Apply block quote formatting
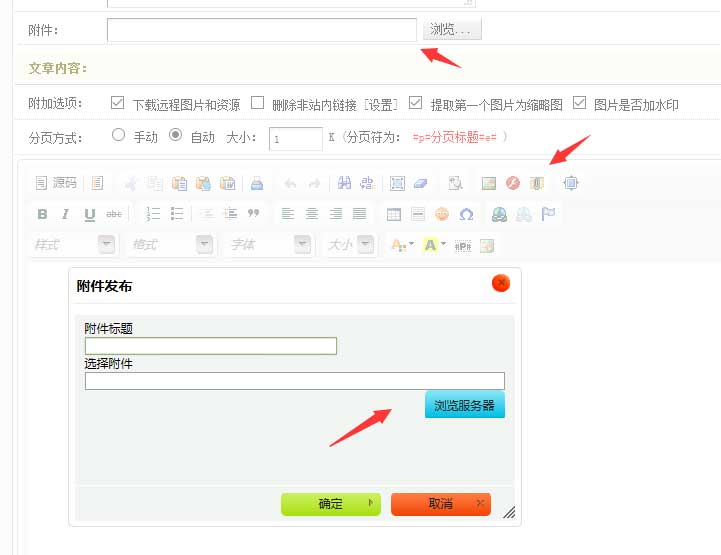Viewport: 721px width, 555px height. click(x=253, y=213)
